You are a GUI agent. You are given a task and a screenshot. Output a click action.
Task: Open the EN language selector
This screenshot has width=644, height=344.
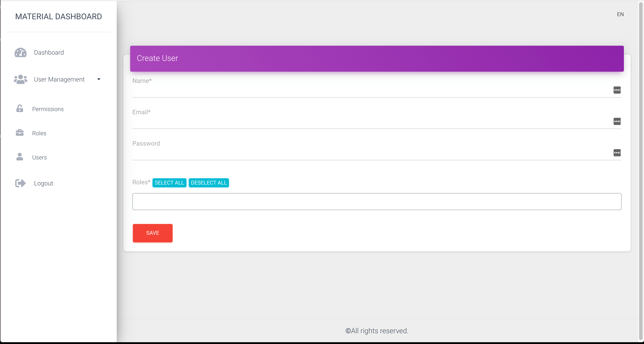click(620, 14)
